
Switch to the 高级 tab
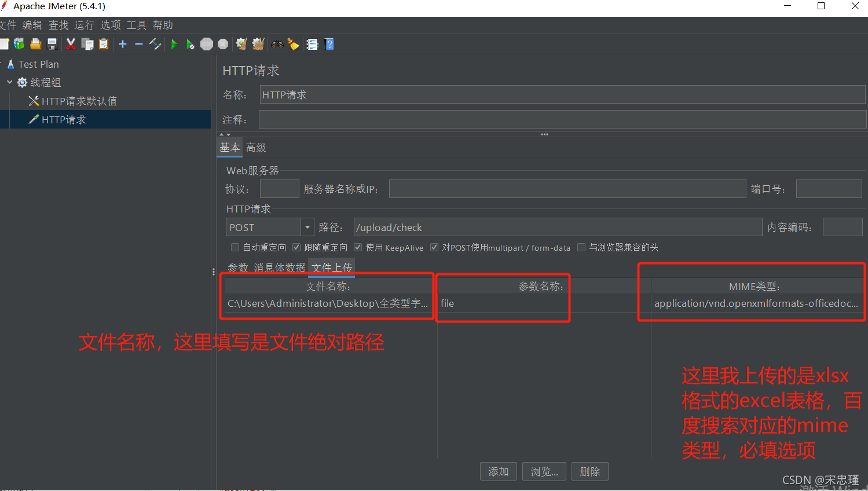[256, 148]
